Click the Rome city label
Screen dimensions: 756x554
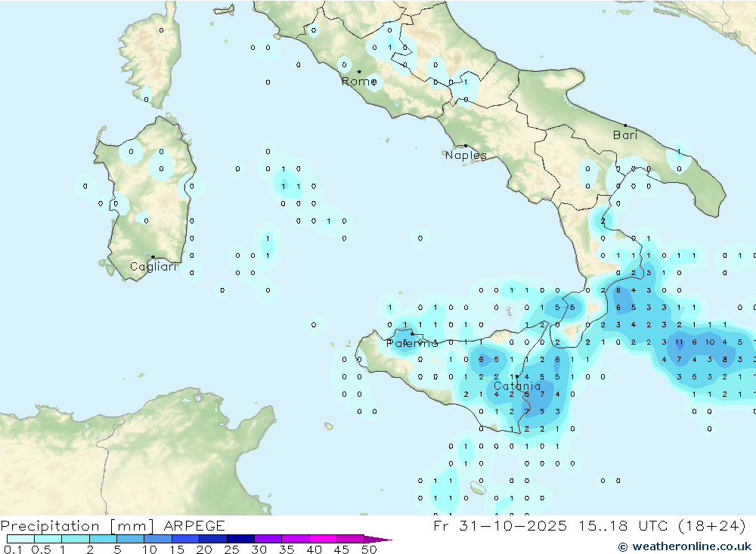(x=358, y=82)
